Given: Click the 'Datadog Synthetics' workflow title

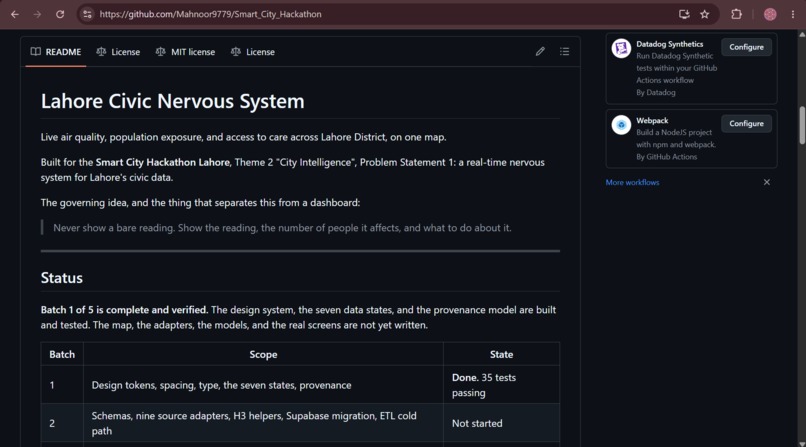Looking at the screenshot, I should click(669, 44).
